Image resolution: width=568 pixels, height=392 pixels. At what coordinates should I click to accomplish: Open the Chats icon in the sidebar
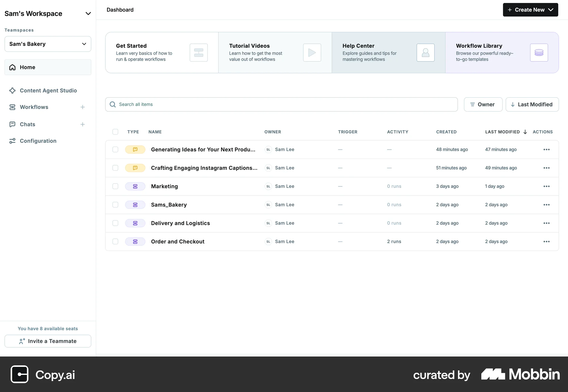click(x=12, y=124)
